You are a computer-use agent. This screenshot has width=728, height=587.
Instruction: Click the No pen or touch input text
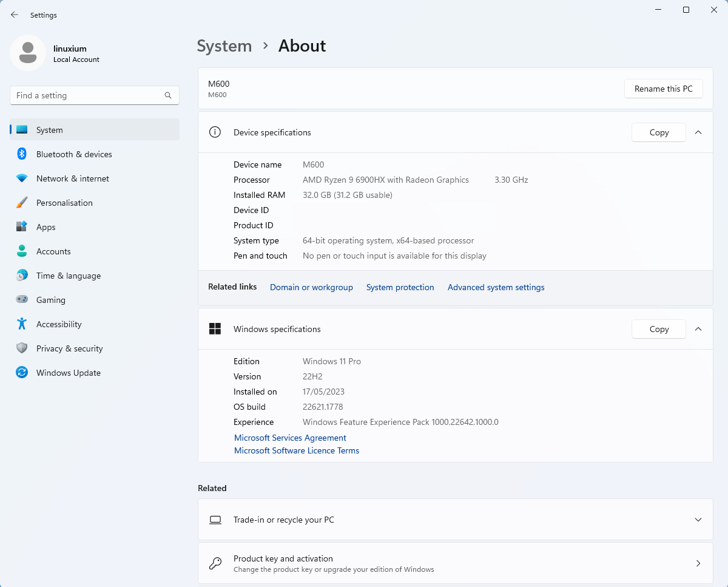[394, 256]
